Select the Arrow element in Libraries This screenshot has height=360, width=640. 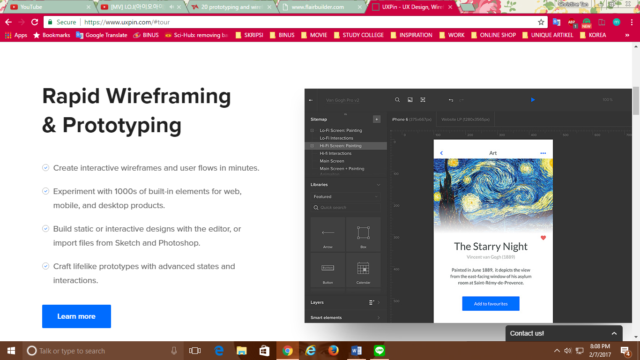coord(328,235)
